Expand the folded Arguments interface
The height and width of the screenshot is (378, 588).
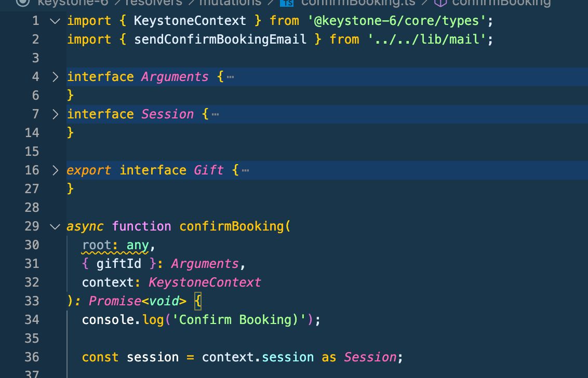point(55,77)
